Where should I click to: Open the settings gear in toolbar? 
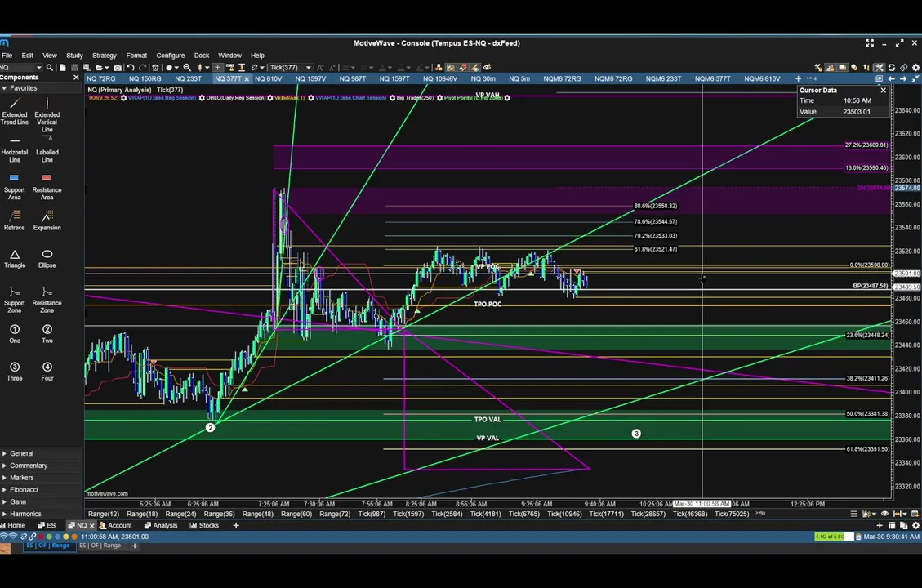[x=915, y=68]
